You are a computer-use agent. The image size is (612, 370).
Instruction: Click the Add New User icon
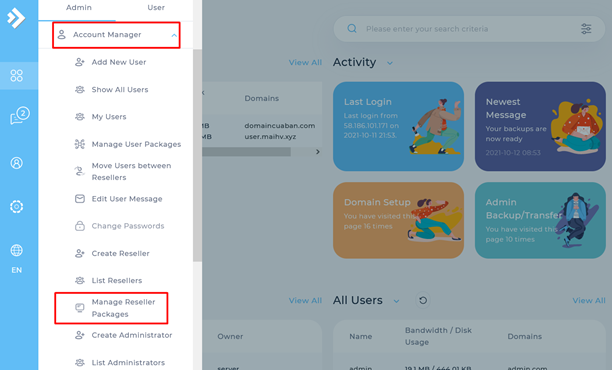(80, 62)
